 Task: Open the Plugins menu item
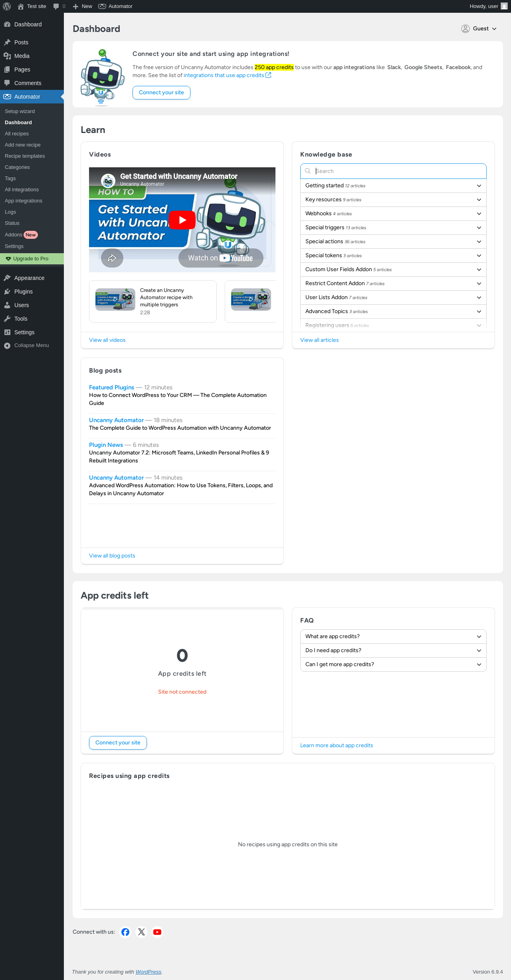24,292
